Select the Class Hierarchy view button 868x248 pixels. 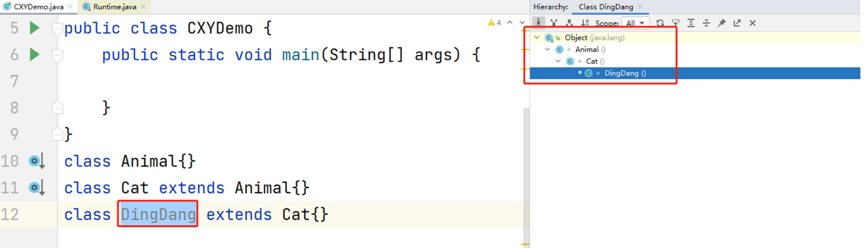click(x=539, y=23)
